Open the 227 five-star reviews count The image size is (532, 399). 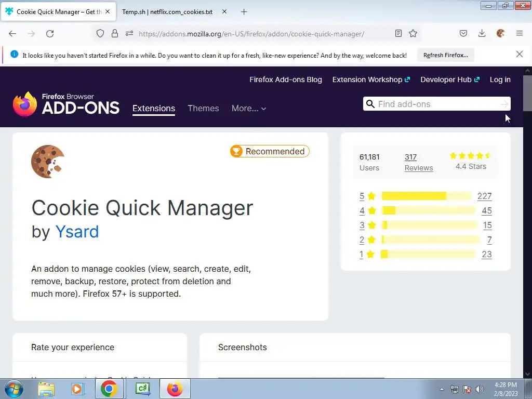click(x=485, y=196)
